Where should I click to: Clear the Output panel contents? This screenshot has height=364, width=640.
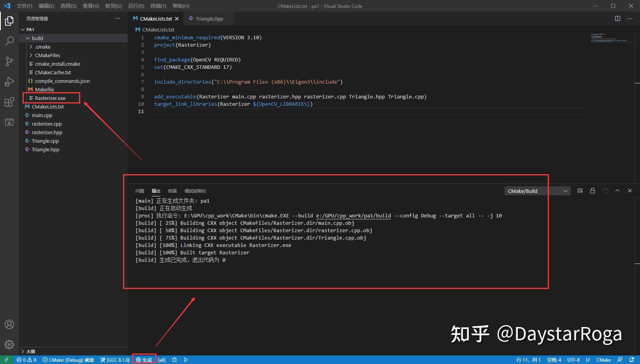point(580,191)
